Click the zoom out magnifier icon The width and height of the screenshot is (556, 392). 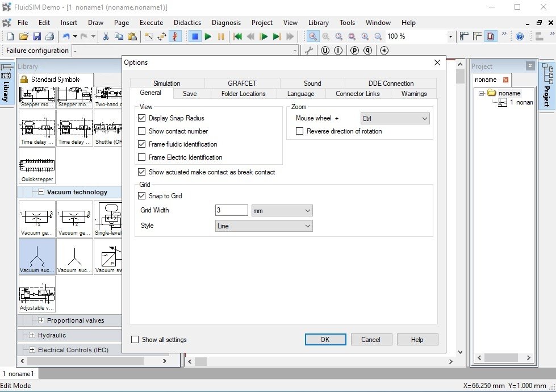pos(378,36)
